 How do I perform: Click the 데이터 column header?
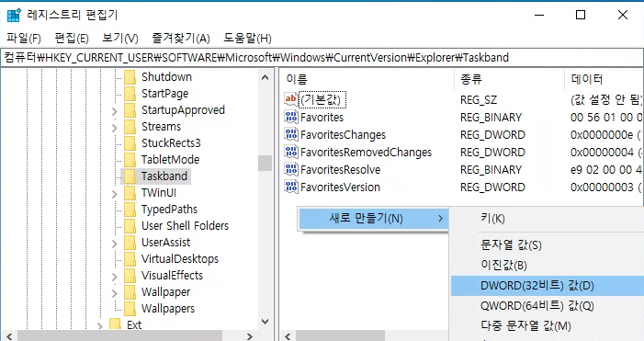[604, 79]
